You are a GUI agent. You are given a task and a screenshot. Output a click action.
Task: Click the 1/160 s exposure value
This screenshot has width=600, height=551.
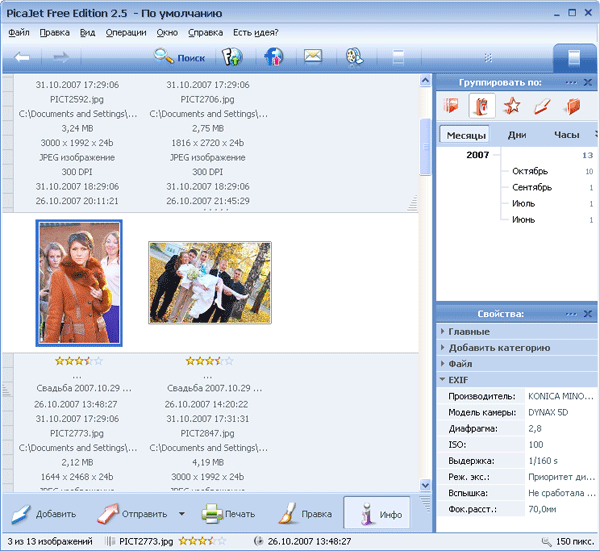tap(543, 461)
